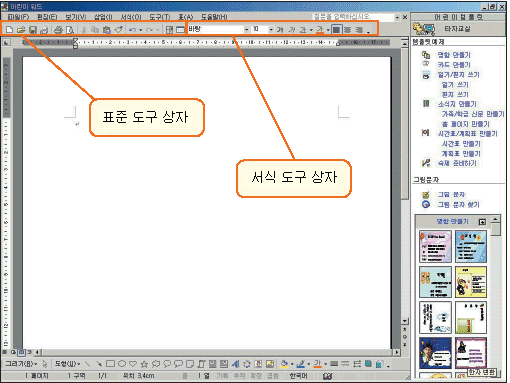Save the document using the diskette icon

click(x=33, y=30)
